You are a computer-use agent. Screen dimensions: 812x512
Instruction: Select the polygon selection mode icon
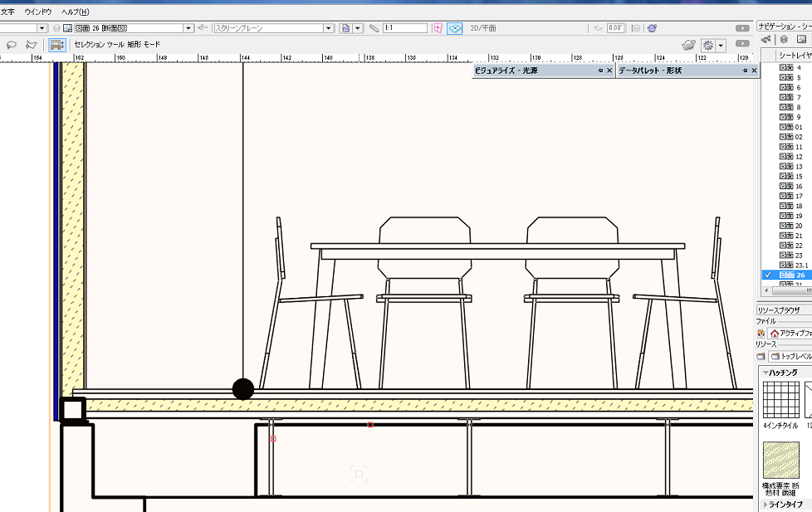tap(32, 45)
